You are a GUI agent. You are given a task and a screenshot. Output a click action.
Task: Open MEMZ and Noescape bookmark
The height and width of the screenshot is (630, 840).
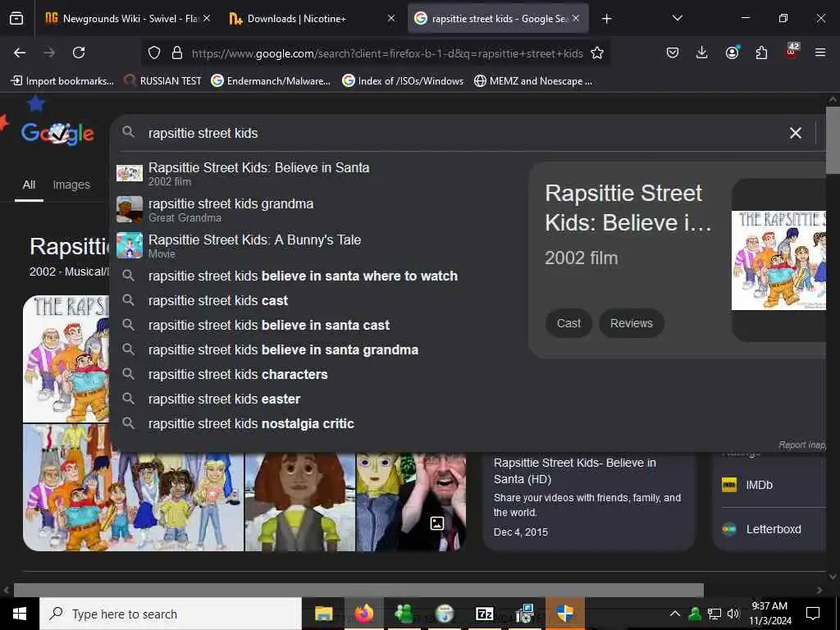coord(533,81)
